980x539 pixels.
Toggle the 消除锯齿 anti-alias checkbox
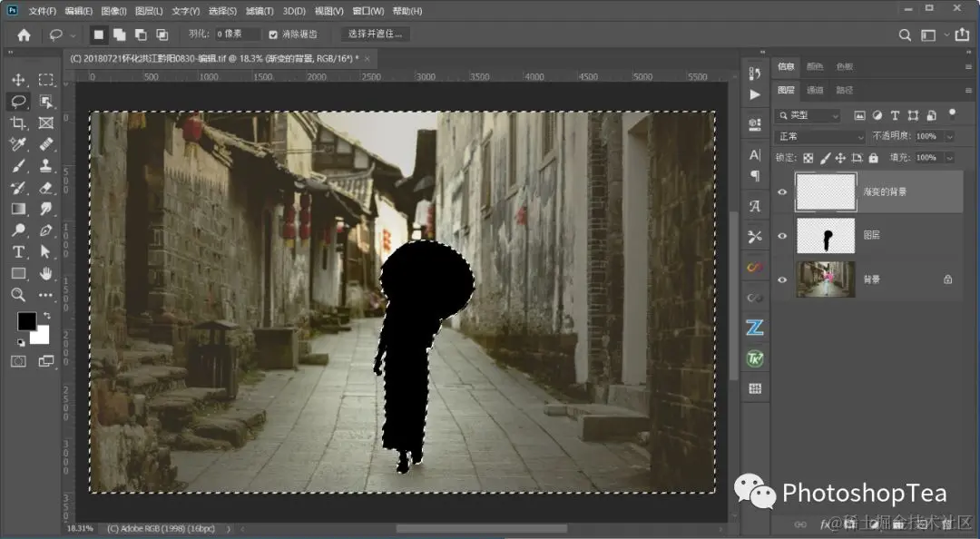coord(273,34)
